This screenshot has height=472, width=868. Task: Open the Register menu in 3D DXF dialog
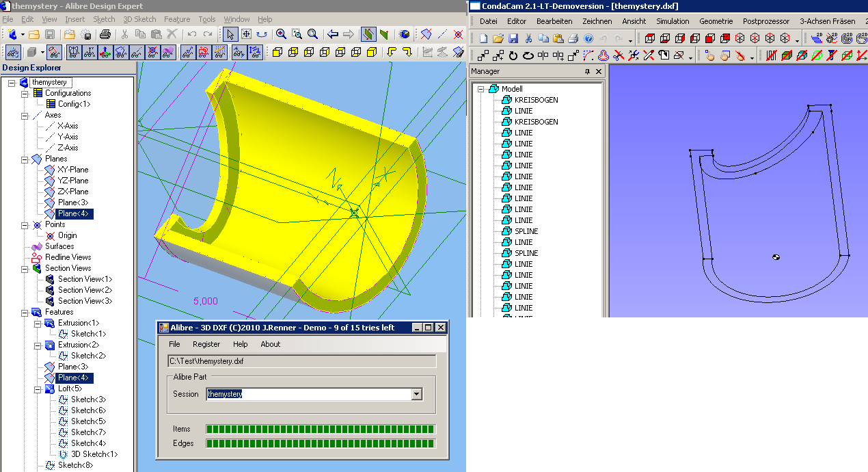point(206,344)
